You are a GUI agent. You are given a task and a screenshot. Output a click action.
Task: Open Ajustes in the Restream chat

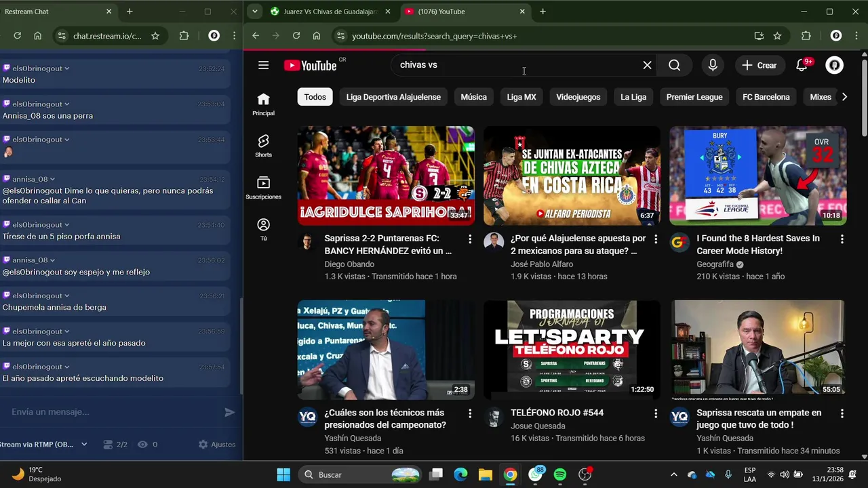tap(217, 445)
